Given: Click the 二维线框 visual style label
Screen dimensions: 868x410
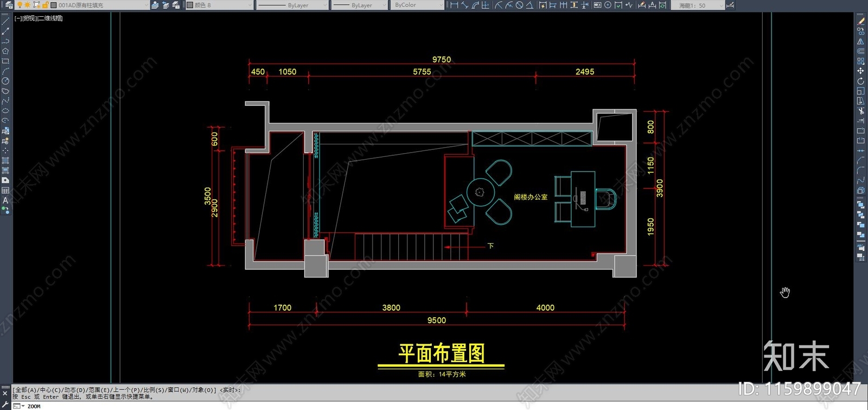Looking at the screenshot, I should (x=50, y=18).
